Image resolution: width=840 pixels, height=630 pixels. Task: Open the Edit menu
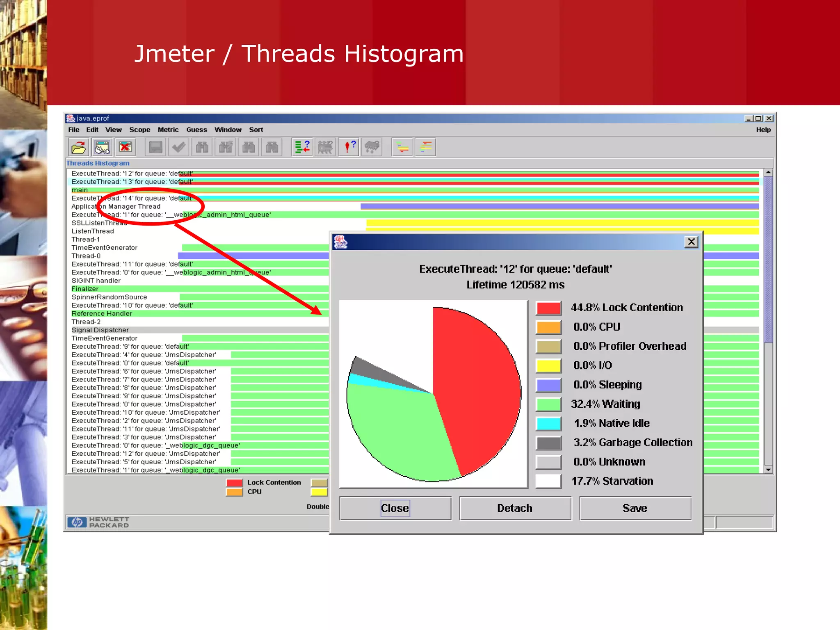[92, 130]
